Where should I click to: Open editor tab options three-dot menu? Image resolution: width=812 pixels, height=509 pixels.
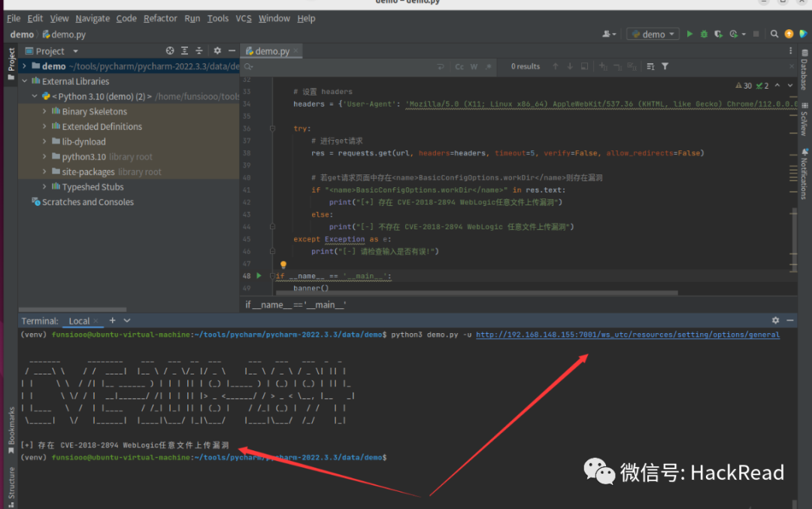click(x=790, y=50)
